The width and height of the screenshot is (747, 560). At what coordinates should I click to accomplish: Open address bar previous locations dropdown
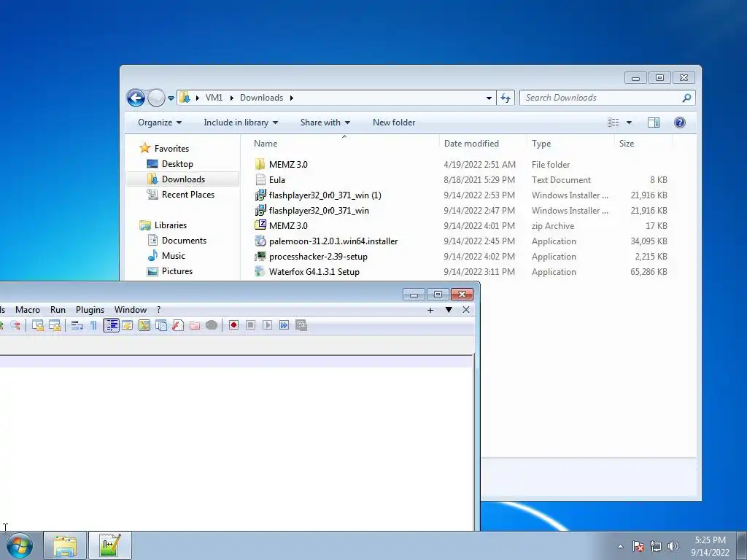click(x=489, y=98)
